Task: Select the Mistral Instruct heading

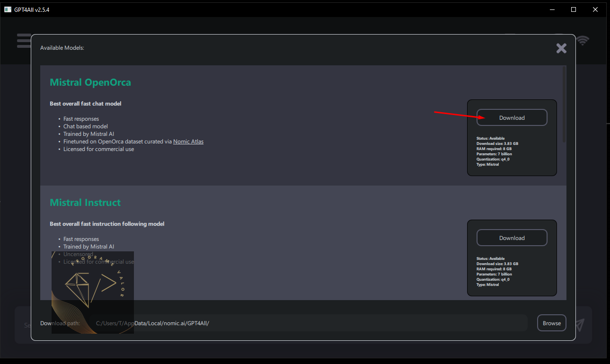Action: tap(85, 203)
